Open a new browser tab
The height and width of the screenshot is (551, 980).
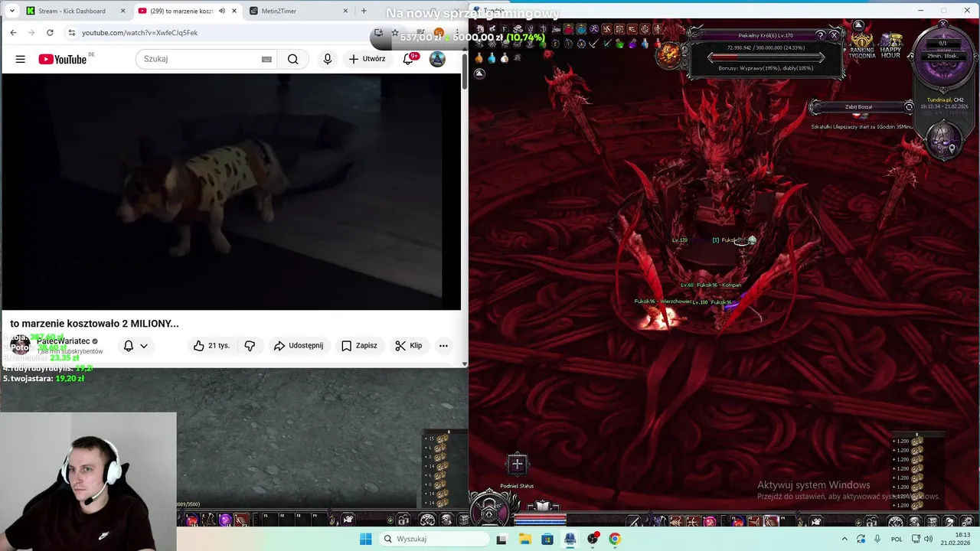364,11
